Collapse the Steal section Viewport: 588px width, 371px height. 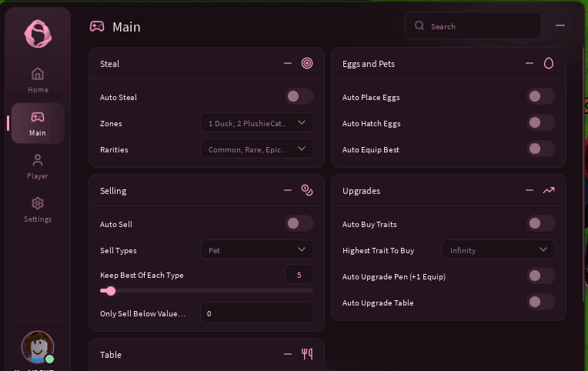click(288, 63)
